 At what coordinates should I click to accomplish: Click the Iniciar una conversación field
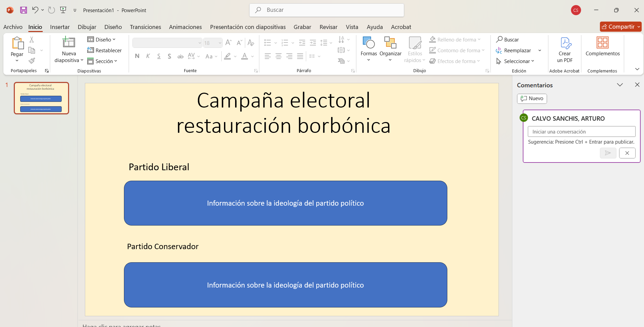pos(581,132)
